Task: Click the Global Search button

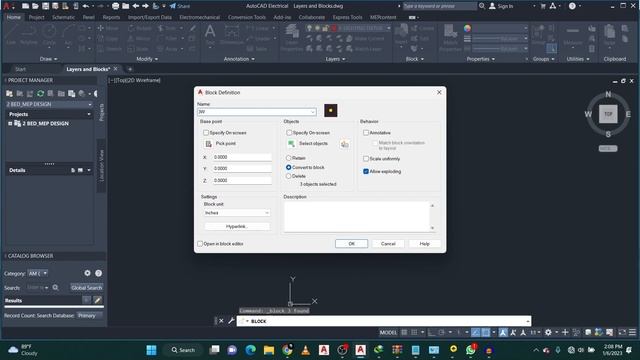Action: [87, 288]
